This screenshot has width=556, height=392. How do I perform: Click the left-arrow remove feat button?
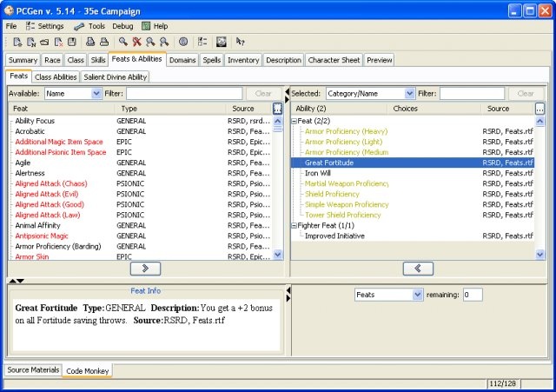click(x=418, y=269)
